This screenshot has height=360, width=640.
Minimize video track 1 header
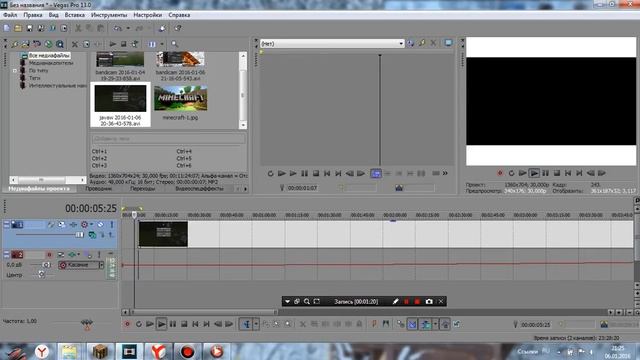click(7, 224)
